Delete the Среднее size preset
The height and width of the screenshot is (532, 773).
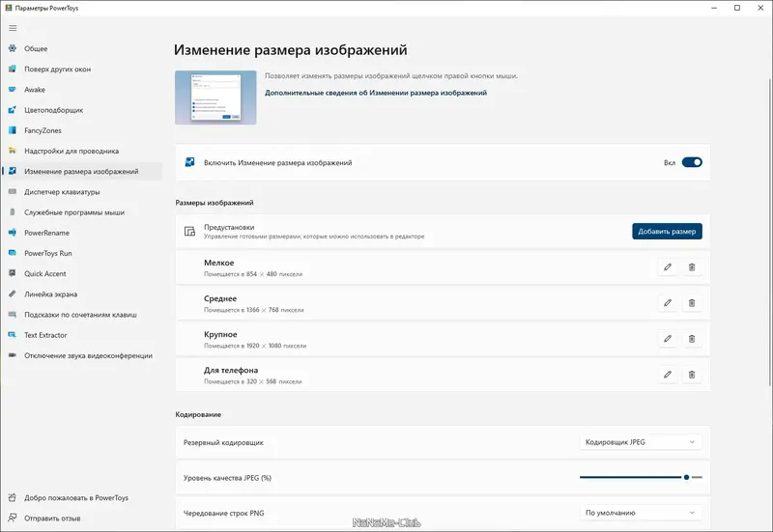pos(692,303)
